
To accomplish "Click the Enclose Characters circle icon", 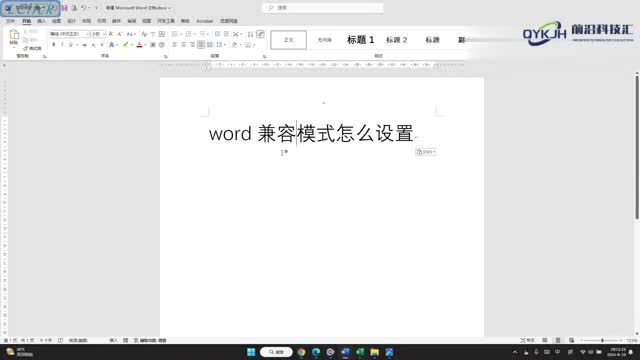I will point(162,45).
